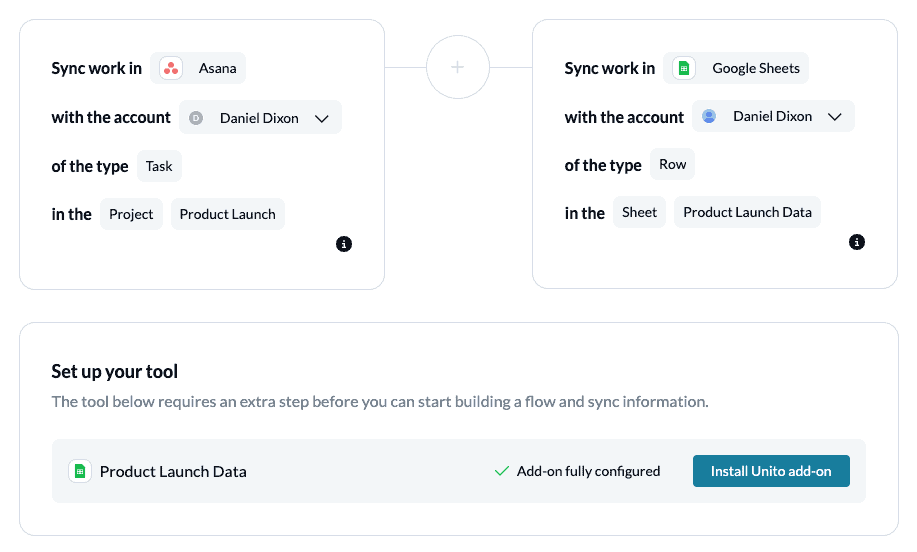Viewport: 917px width, 552px height.
Task: Select the Google Sheets tool chip
Action: (736, 68)
